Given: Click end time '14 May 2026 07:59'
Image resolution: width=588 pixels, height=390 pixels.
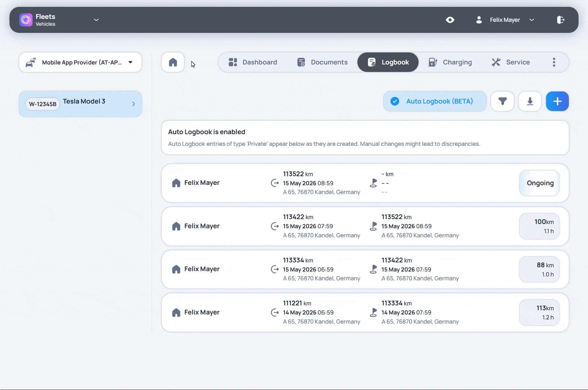Looking at the screenshot, I should (x=406, y=313).
